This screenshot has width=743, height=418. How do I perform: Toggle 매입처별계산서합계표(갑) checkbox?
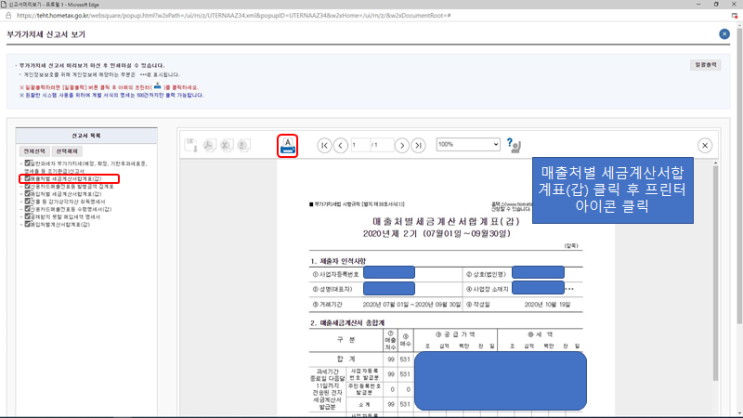coord(27,224)
